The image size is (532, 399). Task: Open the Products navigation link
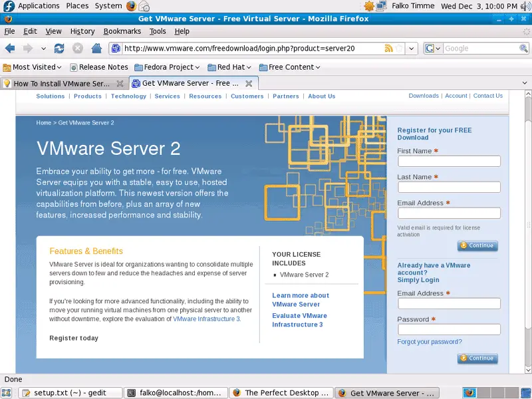tap(88, 96)
